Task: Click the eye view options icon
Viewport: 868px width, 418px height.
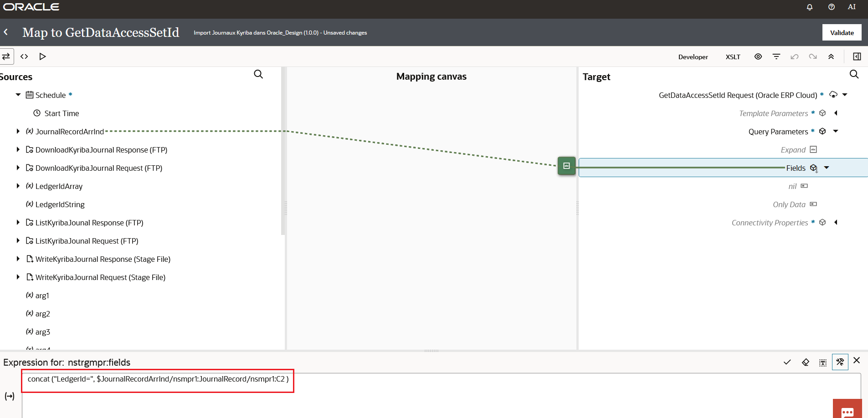Action: [x=758, y=56]
